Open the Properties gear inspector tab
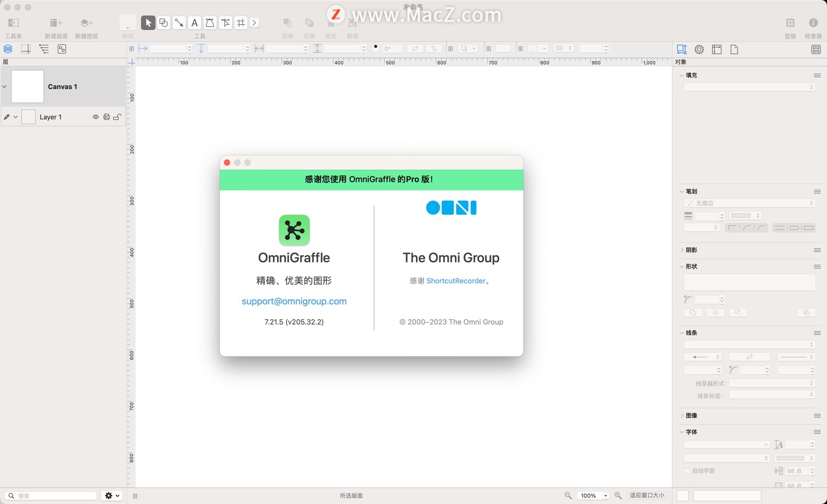827x504 pixels. pos(699,49)
